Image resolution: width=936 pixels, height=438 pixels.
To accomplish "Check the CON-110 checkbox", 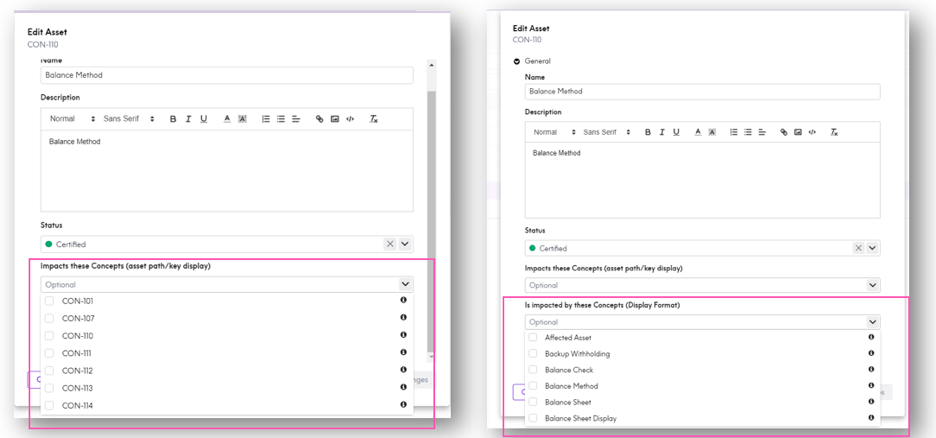I will 50,335.
